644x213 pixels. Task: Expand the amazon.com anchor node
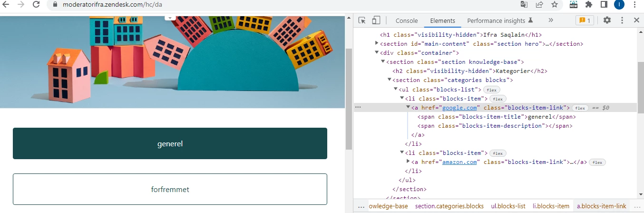pyautogui.click(x=408, y=162)
